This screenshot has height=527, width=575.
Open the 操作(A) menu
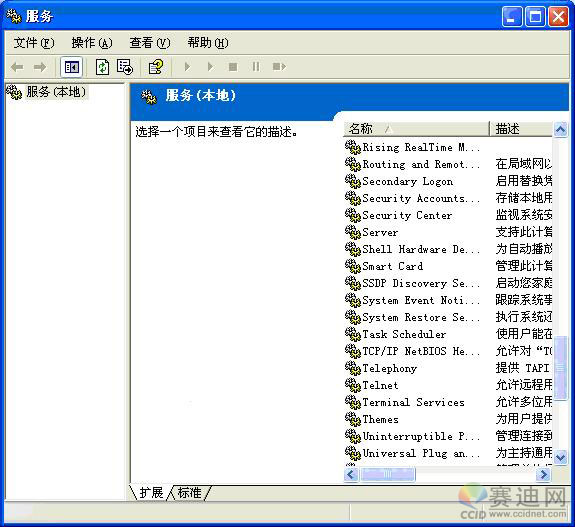click(92, 43)
